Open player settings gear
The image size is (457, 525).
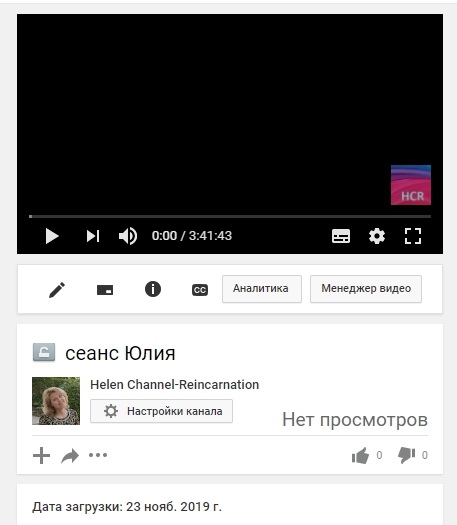377,236
